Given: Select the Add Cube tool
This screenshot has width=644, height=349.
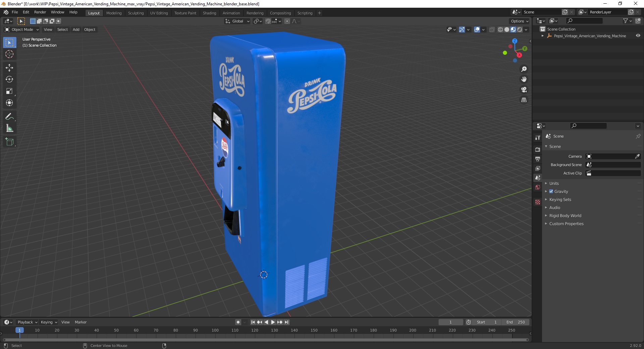Looking at the screenshot, I should click(x=9, y=142).
